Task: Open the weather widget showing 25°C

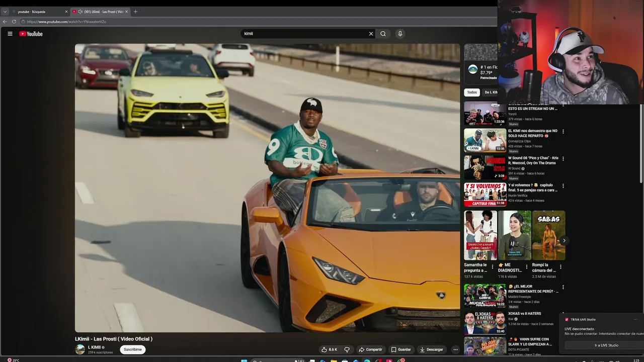Action: [13, 360]
